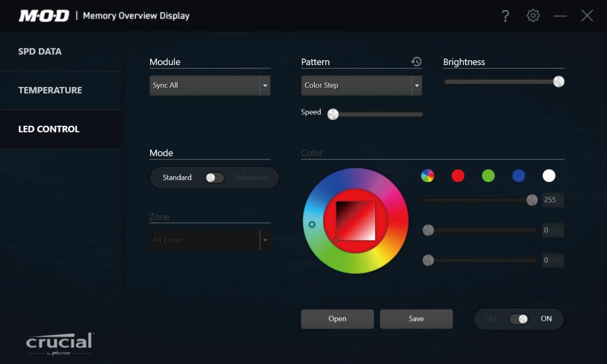This screenshot has height=364, width=607.
Task: Click the Open button
Action: point(337,319)
